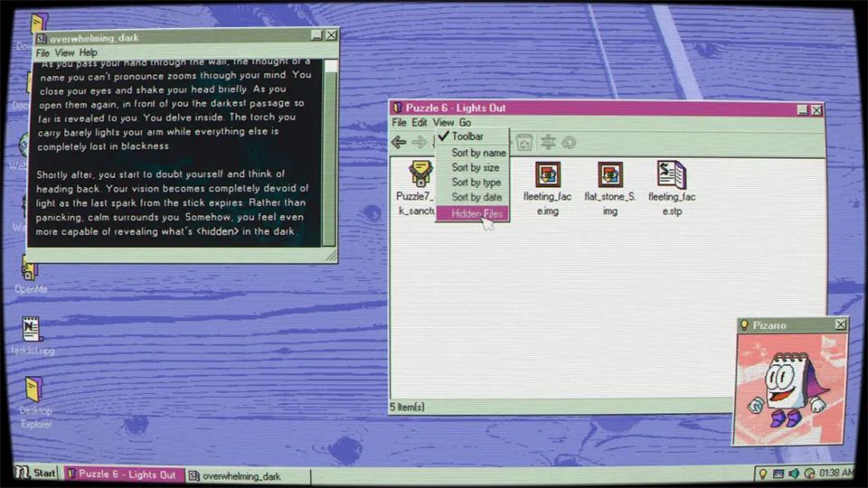Close the overwhelming_dark window
This screenshot has height=488, width=868.
331,35
